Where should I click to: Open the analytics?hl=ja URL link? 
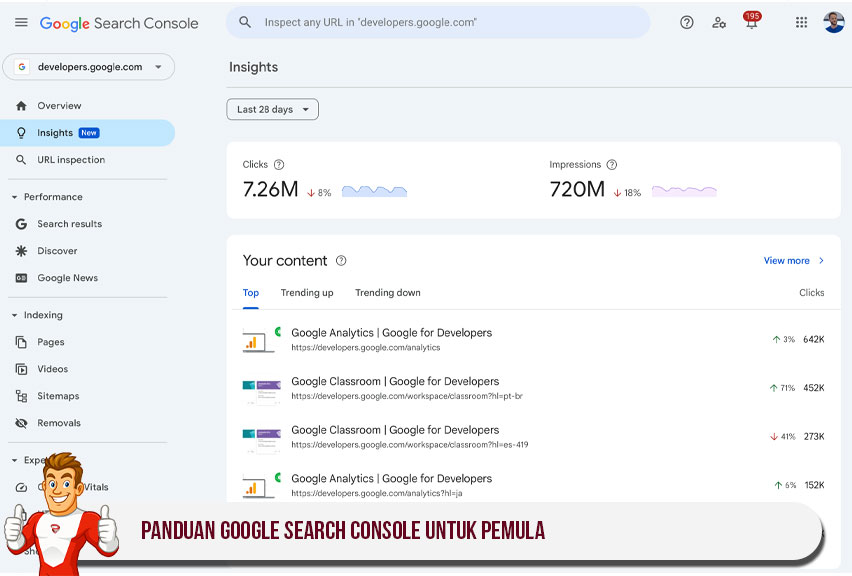(377, 493)
